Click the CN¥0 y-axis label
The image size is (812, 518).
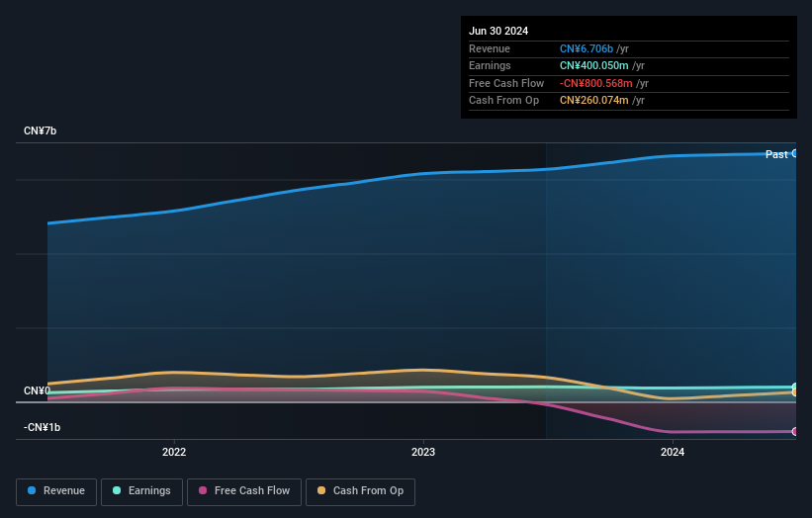37,390
